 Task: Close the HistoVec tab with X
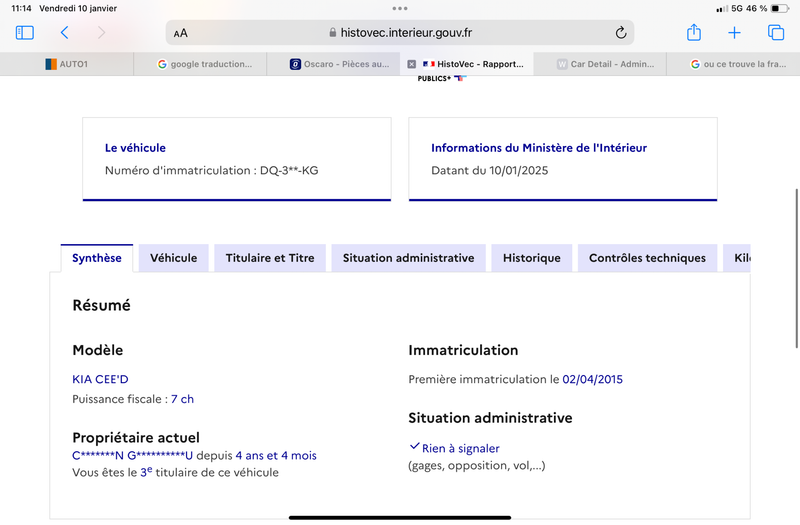[x=412, y=64]
